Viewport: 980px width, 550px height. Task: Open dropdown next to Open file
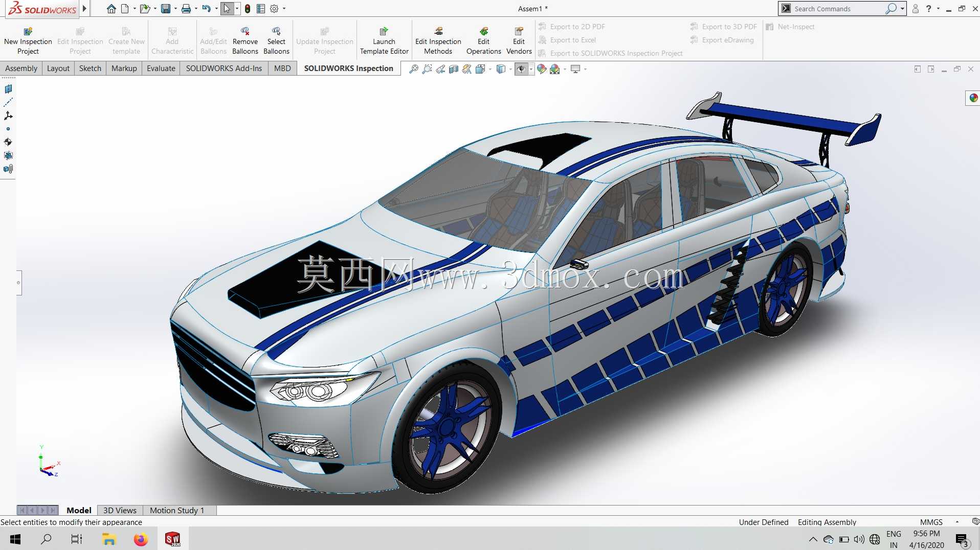coord(155,9)
